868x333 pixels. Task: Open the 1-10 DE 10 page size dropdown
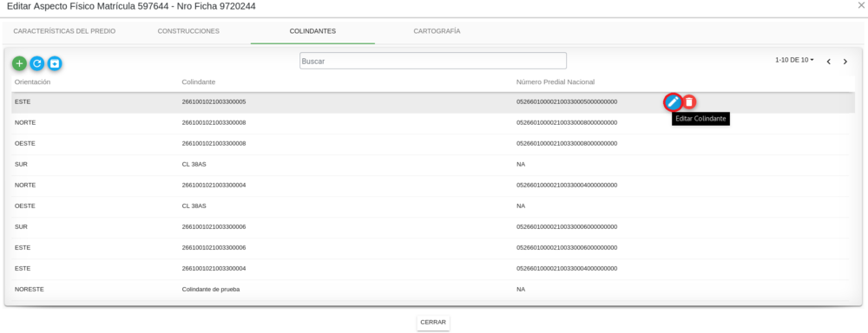(x=794, y=60)
